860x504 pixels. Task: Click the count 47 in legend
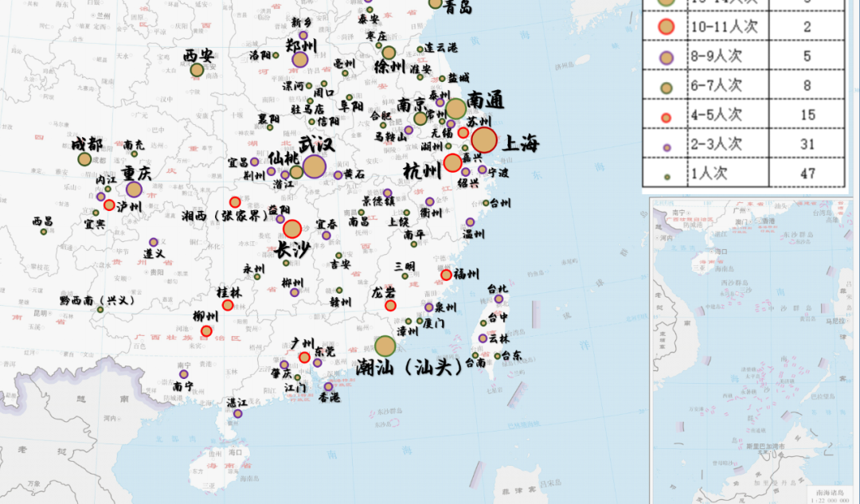coord(807,174)
